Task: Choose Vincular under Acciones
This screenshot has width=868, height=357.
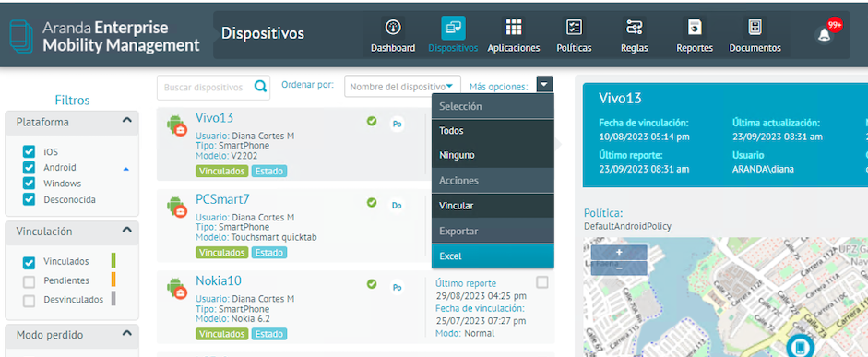Action: point(493,206)
